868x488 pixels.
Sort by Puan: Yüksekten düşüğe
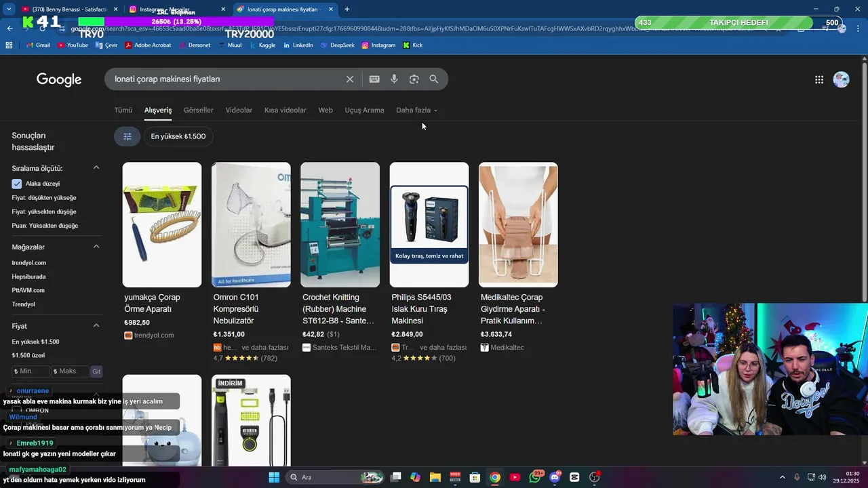[45, 226]
